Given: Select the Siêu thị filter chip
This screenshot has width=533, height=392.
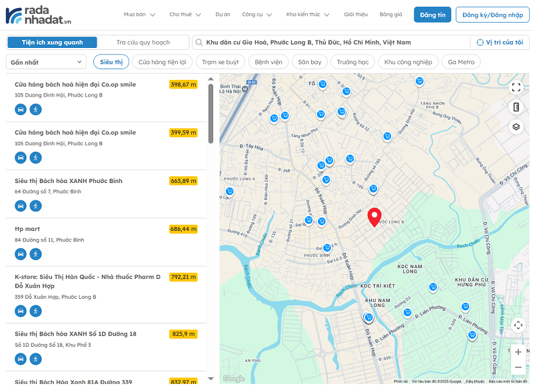Looking at the screenshot, I should (111, 62).
